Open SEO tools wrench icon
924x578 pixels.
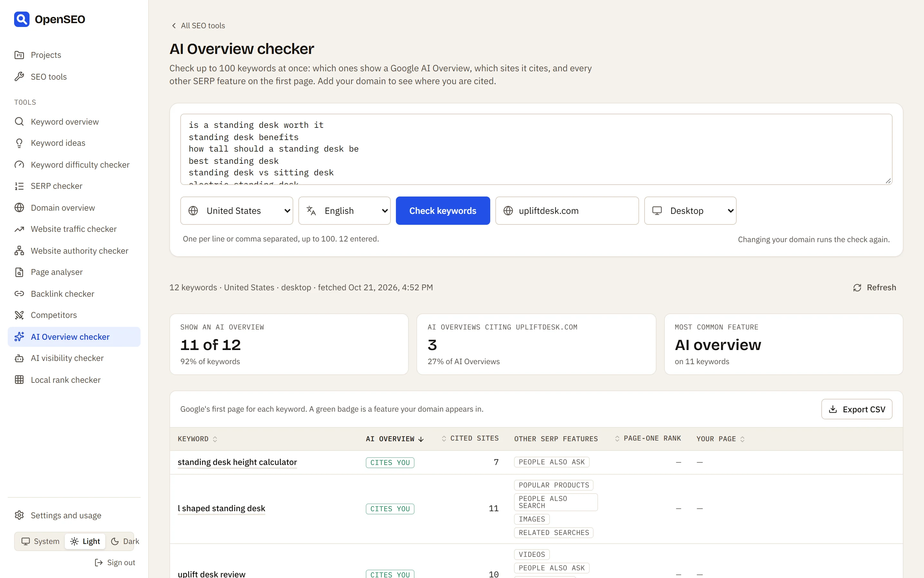19,77
